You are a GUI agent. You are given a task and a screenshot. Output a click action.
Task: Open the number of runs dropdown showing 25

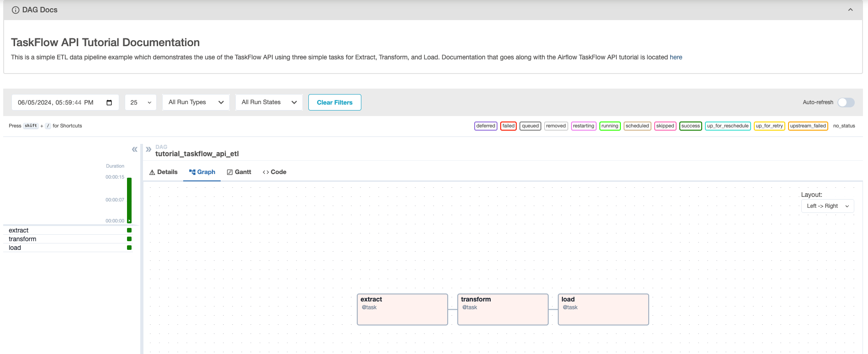coord(141,102)
